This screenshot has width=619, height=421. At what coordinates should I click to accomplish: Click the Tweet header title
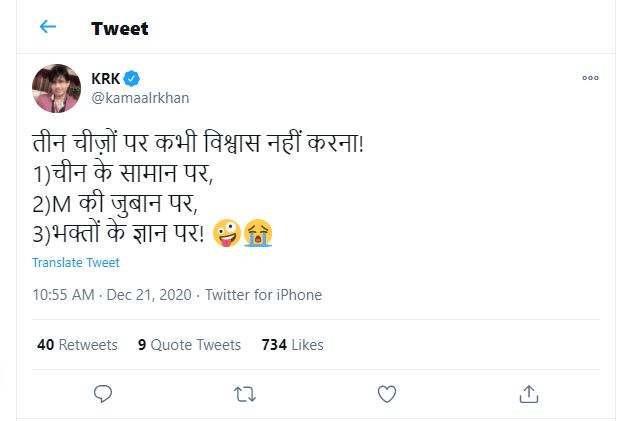pyautogui.click(x=119, y=28)
